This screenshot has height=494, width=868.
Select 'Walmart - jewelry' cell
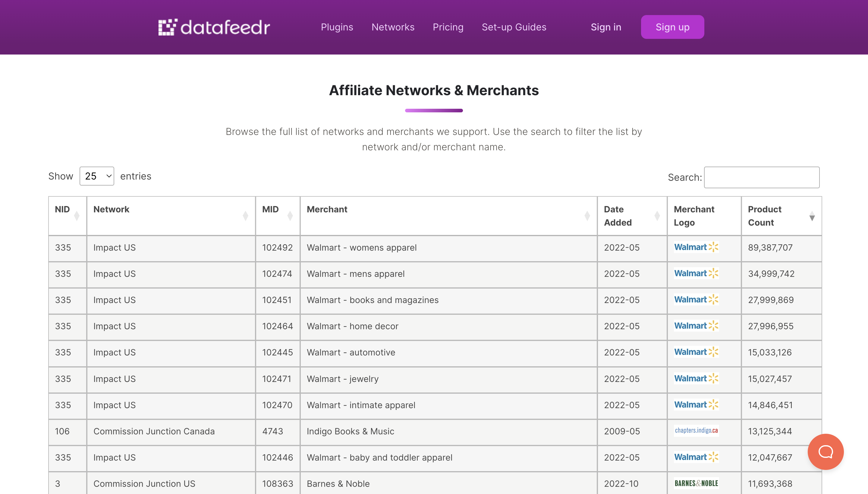[448, 379]
